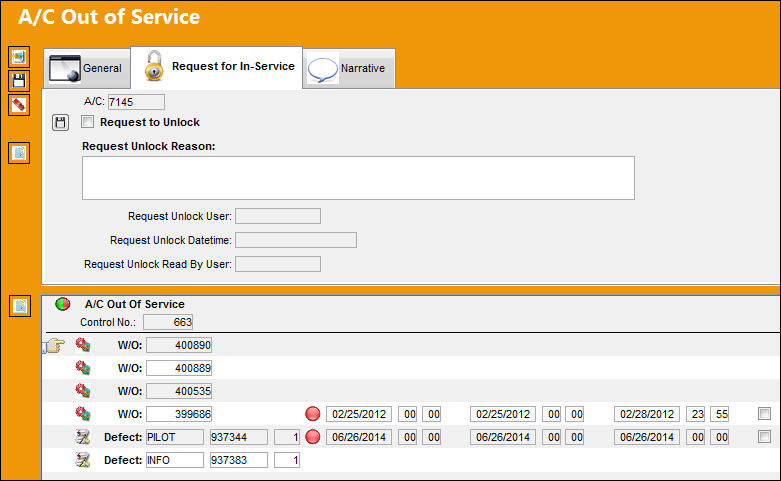Tick the checkbox at end of PILOT defect row
Viewport: 781px width, 481px height.
click(764, 437)
